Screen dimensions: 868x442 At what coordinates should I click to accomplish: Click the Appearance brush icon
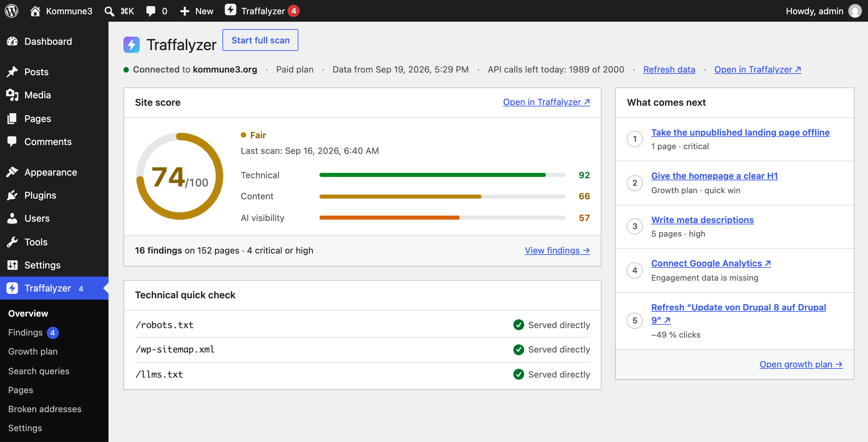pyautogui.click(x=12, y=172)
